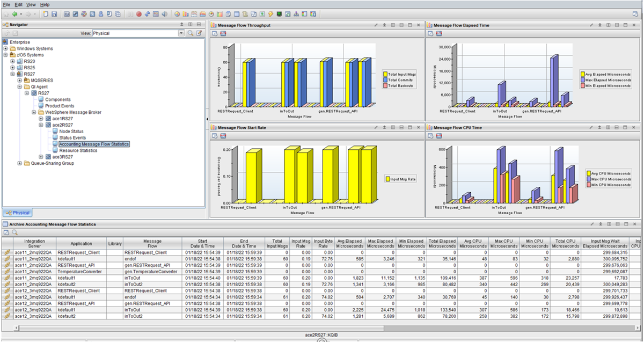Click the yellow lightning bolt toolbar icon
The height and width of the screenshot is (342, 644).
[271, 14]
